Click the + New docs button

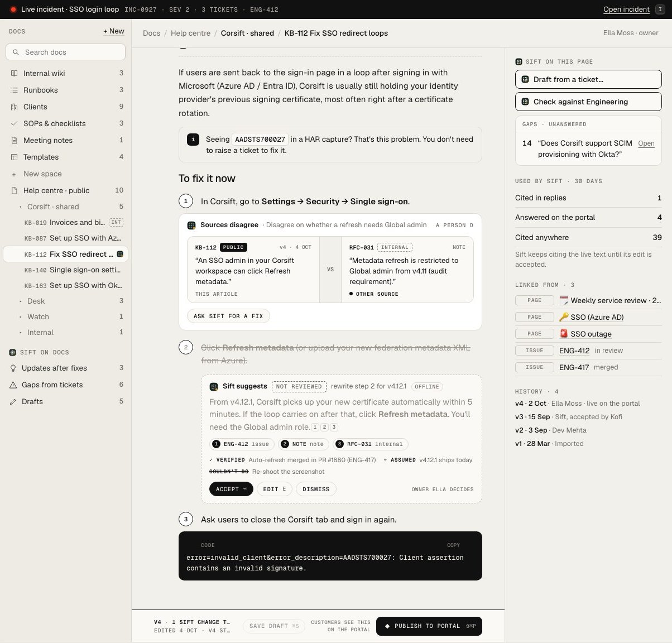114,31
